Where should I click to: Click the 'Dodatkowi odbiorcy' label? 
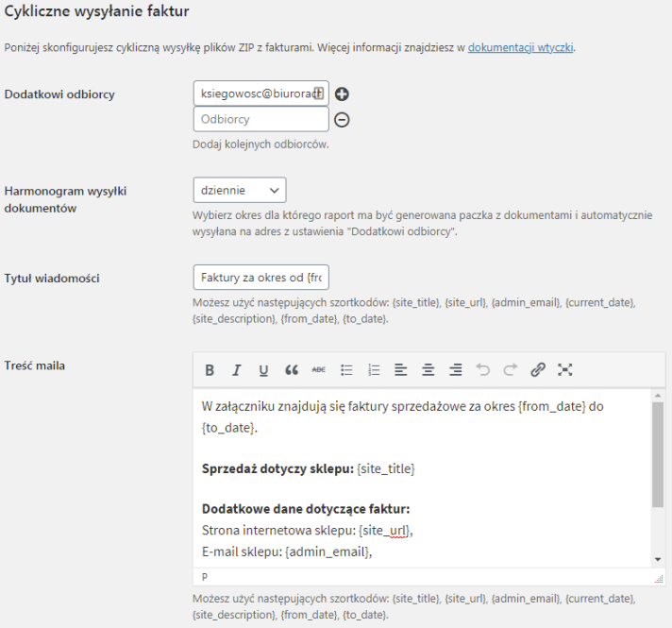[59, 94]
